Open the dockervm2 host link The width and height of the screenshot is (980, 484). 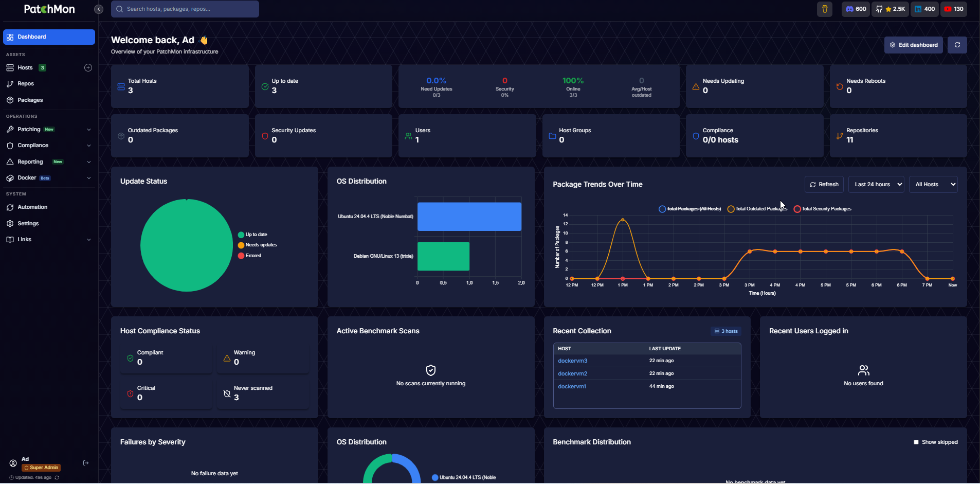tap(572, 374)
